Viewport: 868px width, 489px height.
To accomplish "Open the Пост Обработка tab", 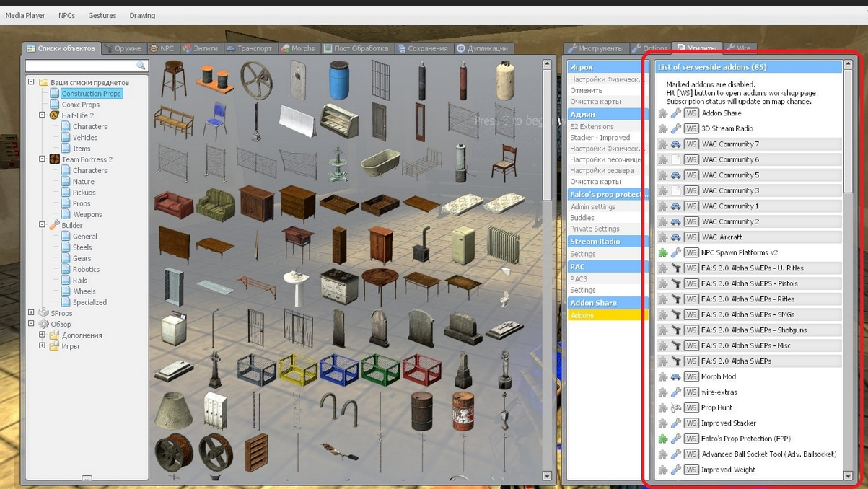I will point(356,48).
